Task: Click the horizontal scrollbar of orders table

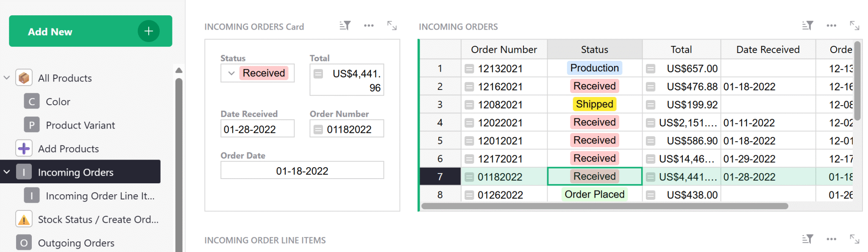Action: pyautogui.click(x=604, y=206)
